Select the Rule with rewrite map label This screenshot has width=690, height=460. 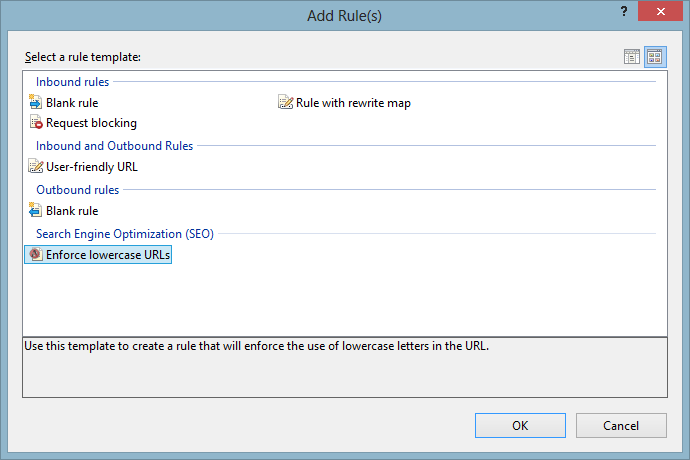[x=353, y=102]
